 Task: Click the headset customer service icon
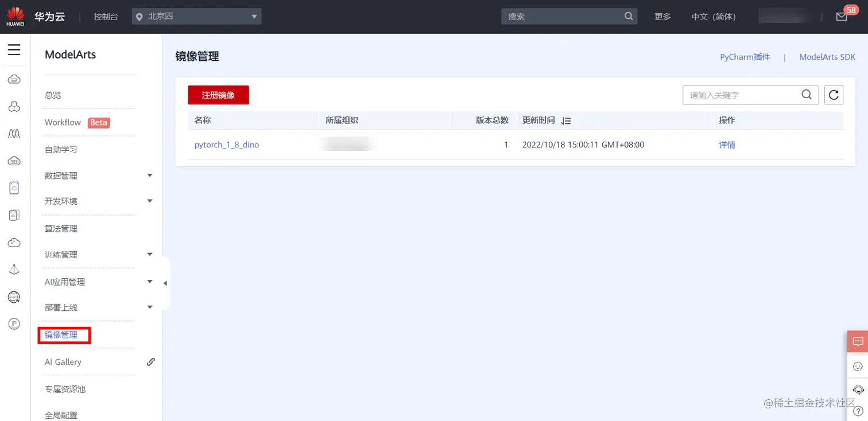tap(858, 389)
